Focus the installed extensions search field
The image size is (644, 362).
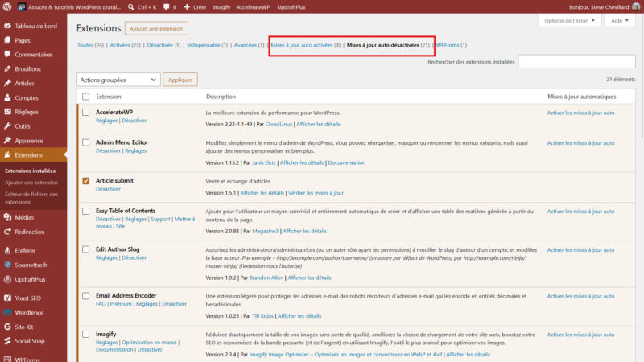point(576,62)
